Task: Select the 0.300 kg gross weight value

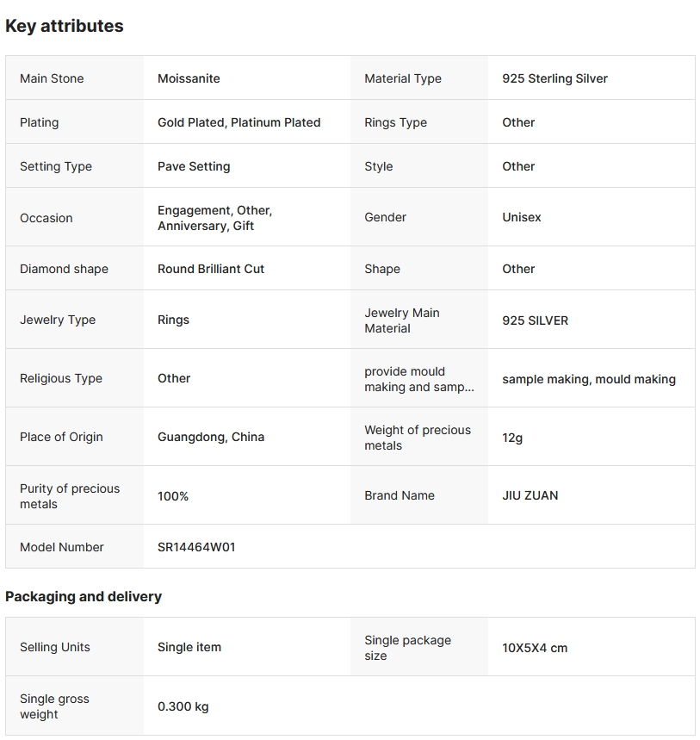Action: (183, 706)
